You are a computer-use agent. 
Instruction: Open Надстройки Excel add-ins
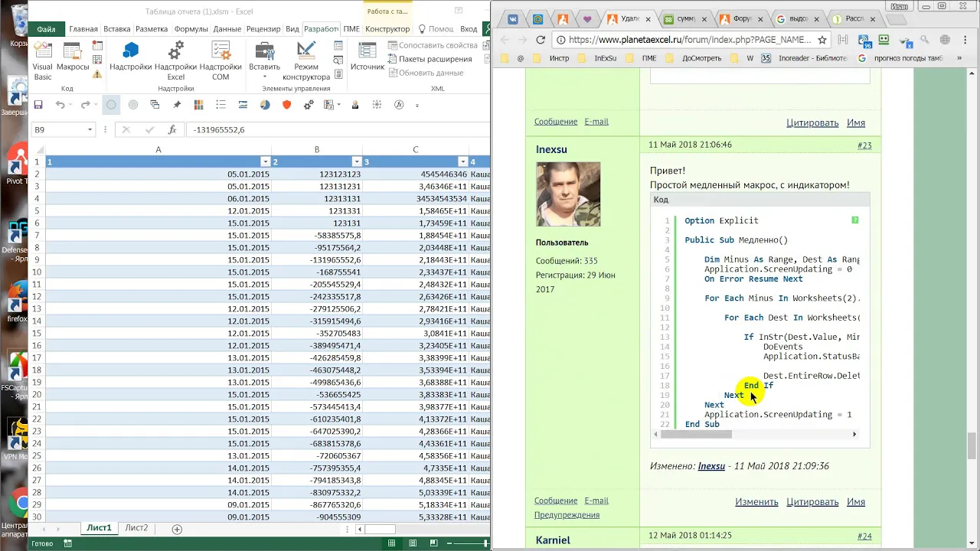coord(175,61)
